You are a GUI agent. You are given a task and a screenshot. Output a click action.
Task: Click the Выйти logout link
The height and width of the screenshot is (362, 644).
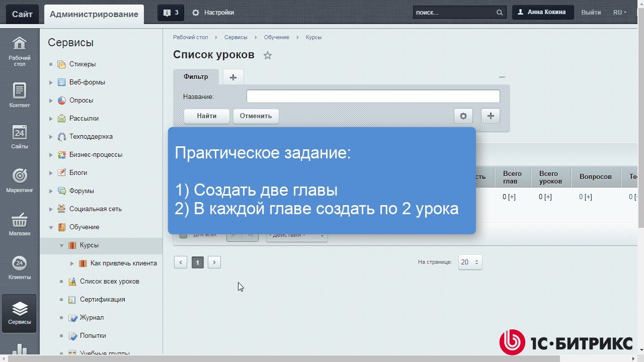click(591, 13)
